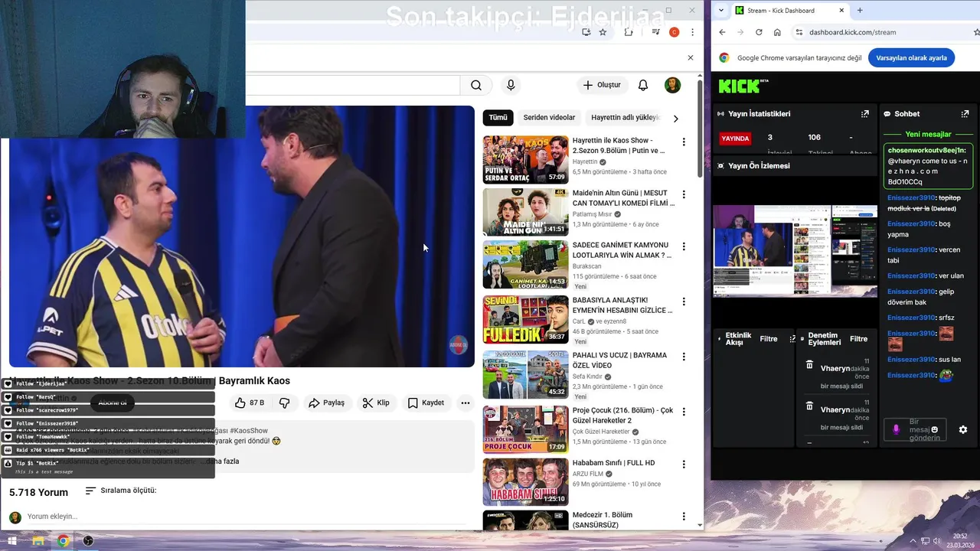Open tab search chevron in Kick window
Screen dimensions: 980x551
pyautogui.click(x=721, y=11)
